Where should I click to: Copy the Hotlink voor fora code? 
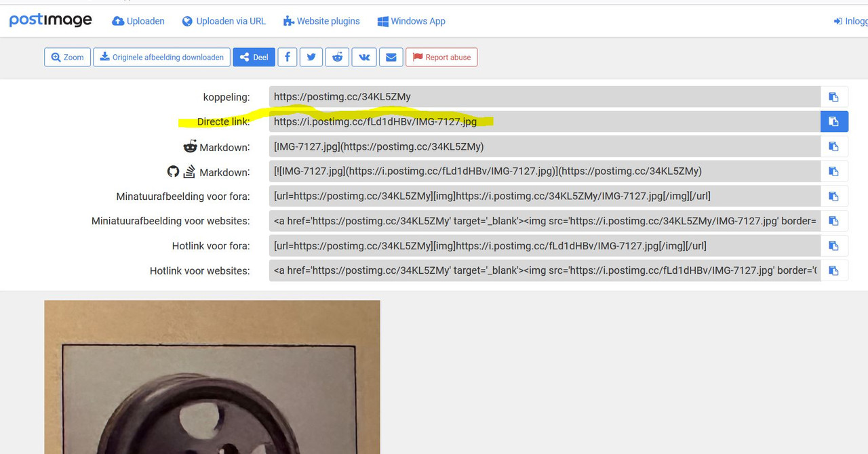coord(834,245)
